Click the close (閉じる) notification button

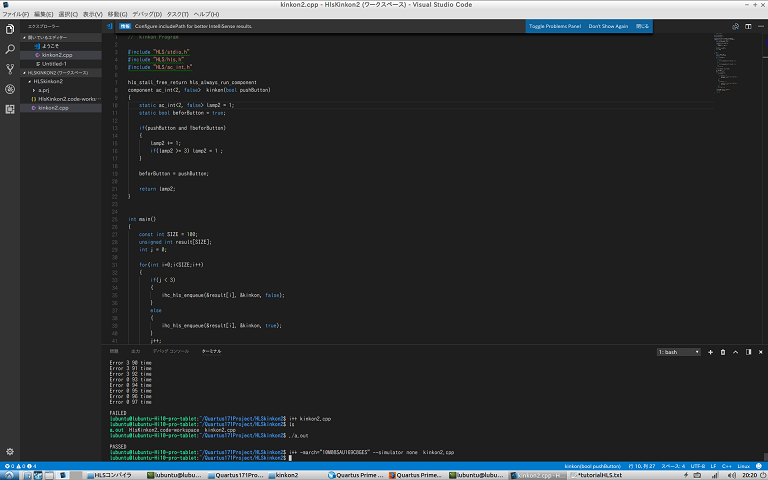point(642,26)
